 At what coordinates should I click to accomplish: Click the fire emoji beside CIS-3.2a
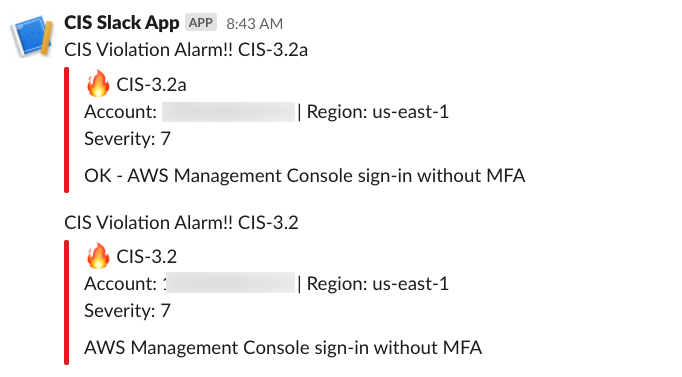point(98,83)
